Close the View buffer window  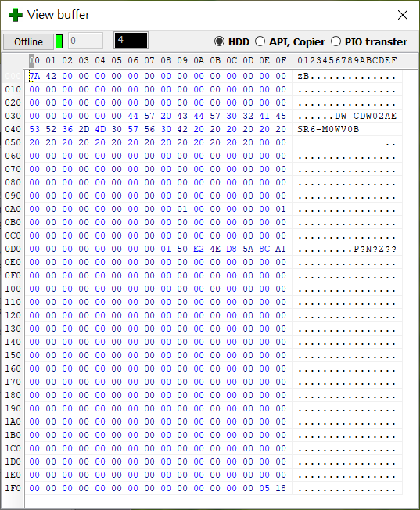tap(403, 15)
